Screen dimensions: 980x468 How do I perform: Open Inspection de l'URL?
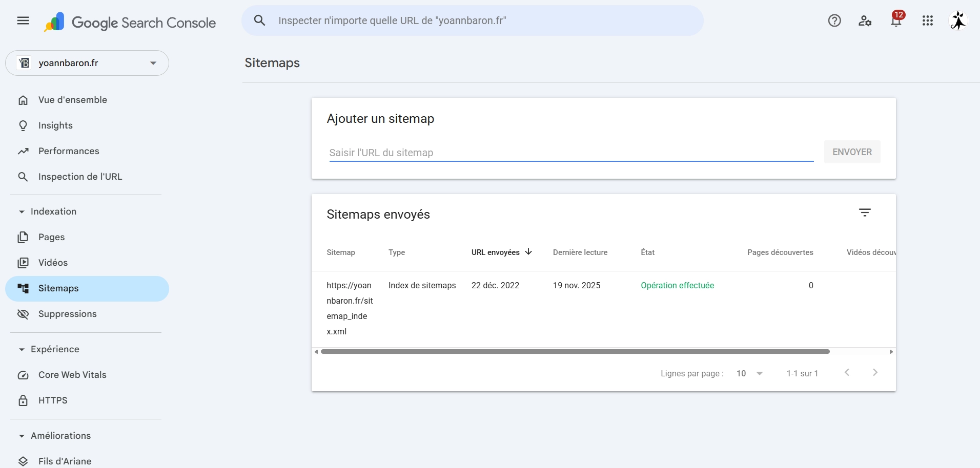tap(87, 177)
